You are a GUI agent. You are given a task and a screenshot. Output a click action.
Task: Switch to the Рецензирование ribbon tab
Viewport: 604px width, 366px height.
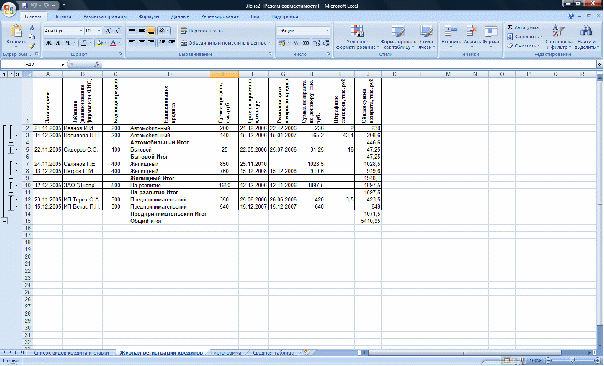click(220, 17)
